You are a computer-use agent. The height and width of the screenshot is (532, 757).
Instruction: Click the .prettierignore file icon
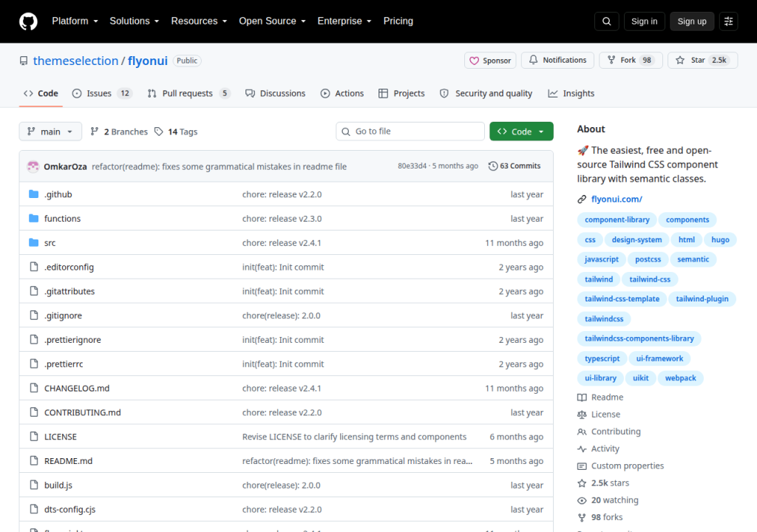(x=34, y=339)
